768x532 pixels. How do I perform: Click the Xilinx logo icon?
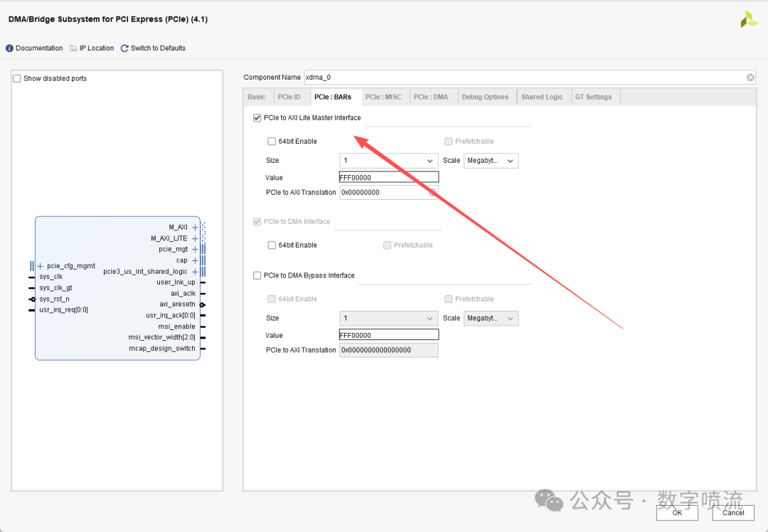pyautogui.click(x=748, y=20)
